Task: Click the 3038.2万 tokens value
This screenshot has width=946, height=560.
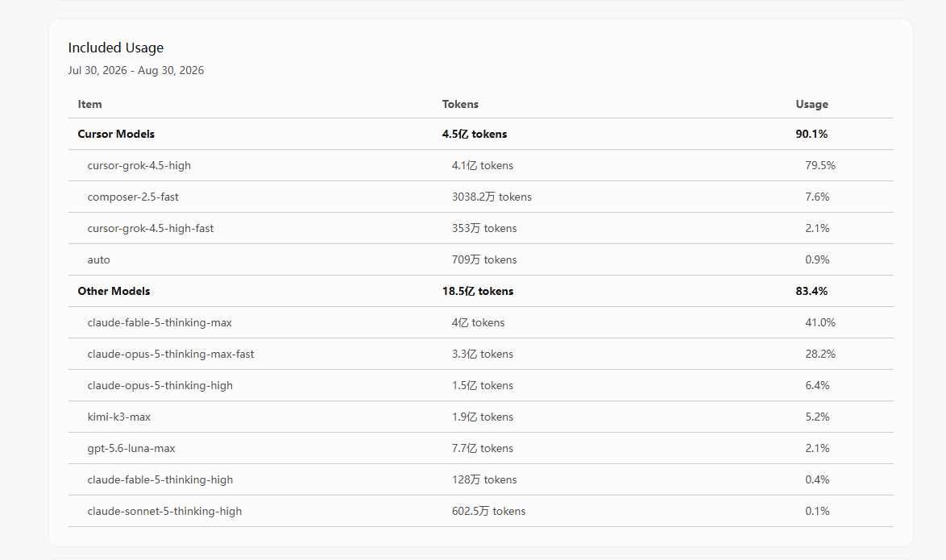Action: 492,197
